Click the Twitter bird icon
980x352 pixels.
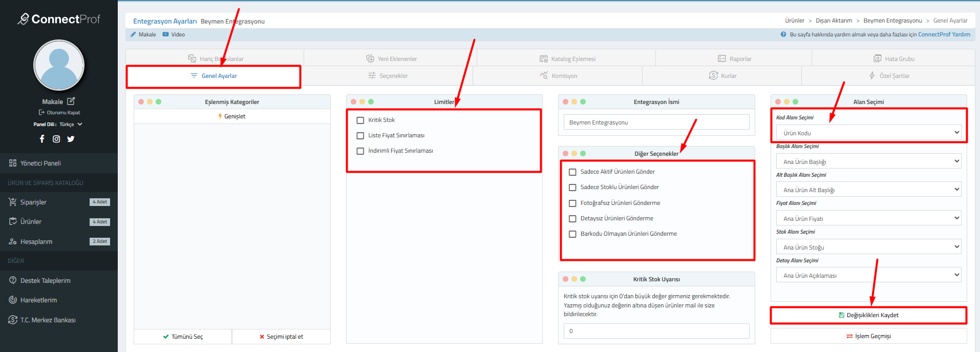(71, 139)
